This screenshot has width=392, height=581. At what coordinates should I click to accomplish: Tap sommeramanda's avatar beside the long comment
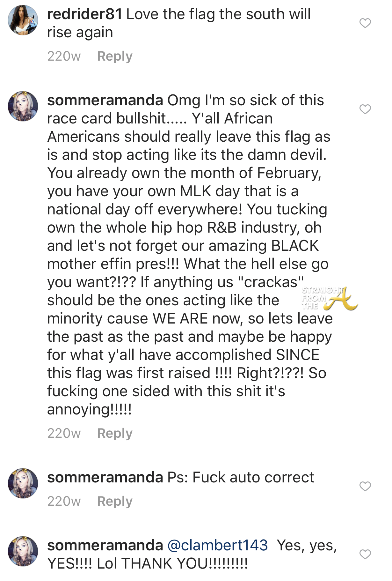coord(23,106)
